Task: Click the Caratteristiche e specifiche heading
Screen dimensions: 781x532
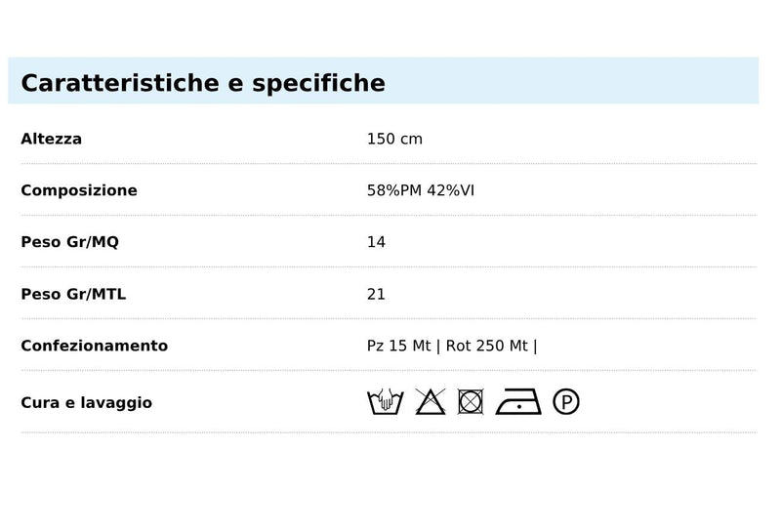Action: [203, 83]
